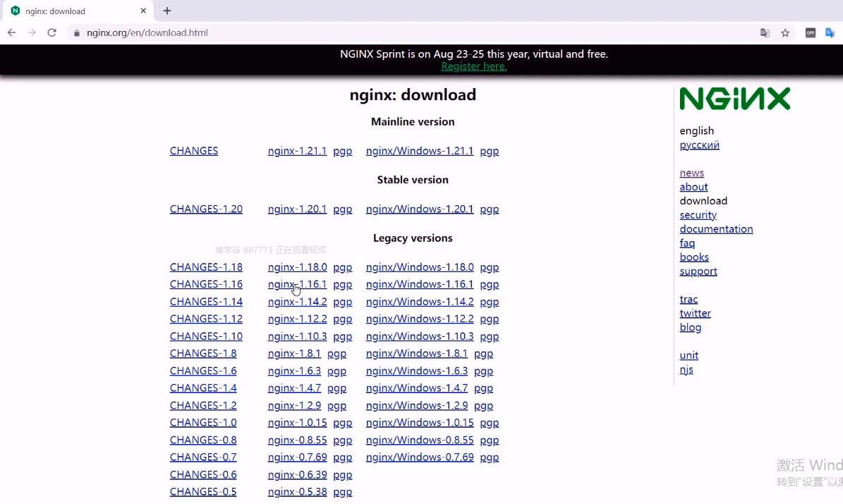Download nginx-1.0.15
843x504 pixels.
(297, 423)
